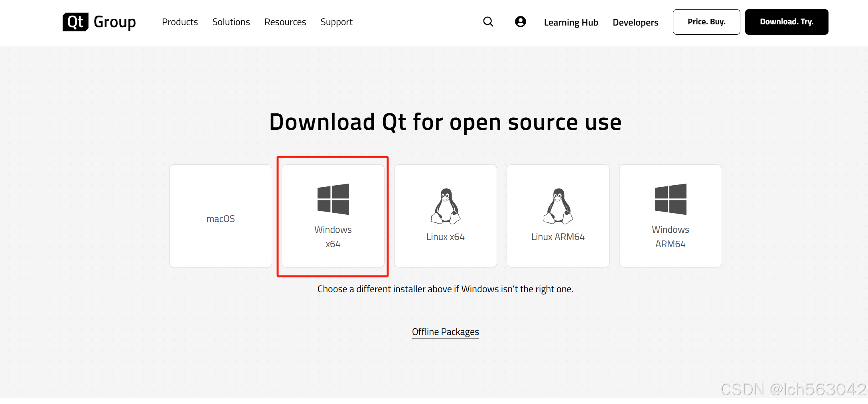
Task: Click the Windows logo on Windows ARM64 card
Action: [671, 199]
